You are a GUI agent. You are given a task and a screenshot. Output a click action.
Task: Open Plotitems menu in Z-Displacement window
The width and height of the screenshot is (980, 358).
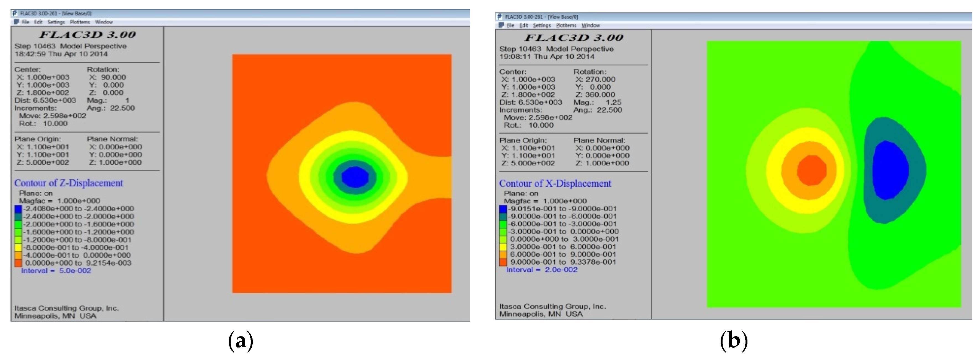[x=80, y=22]
